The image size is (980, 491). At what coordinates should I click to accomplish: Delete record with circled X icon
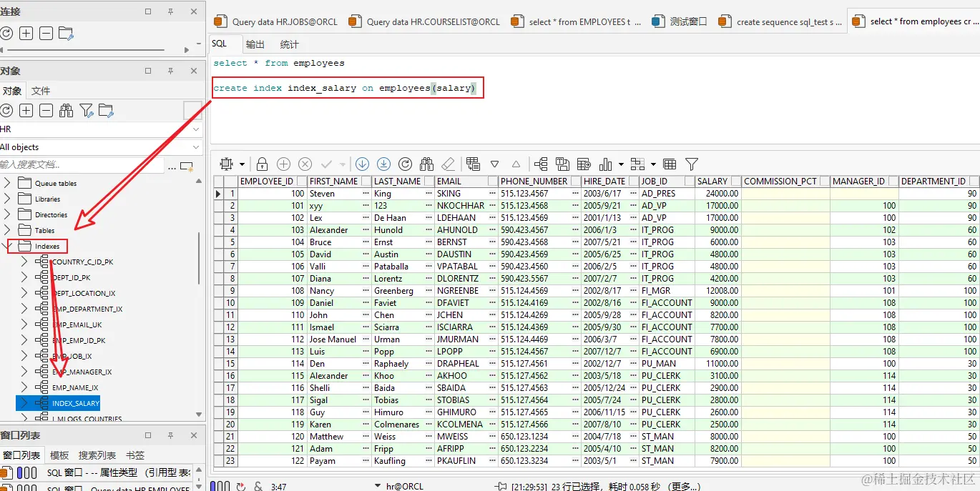click(305, 164)
